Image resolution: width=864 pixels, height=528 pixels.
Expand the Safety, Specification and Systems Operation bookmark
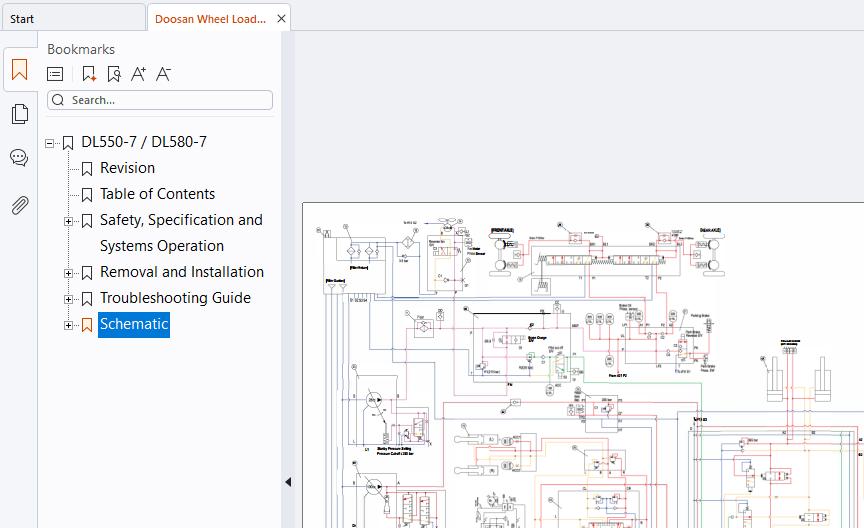[68, 222]
